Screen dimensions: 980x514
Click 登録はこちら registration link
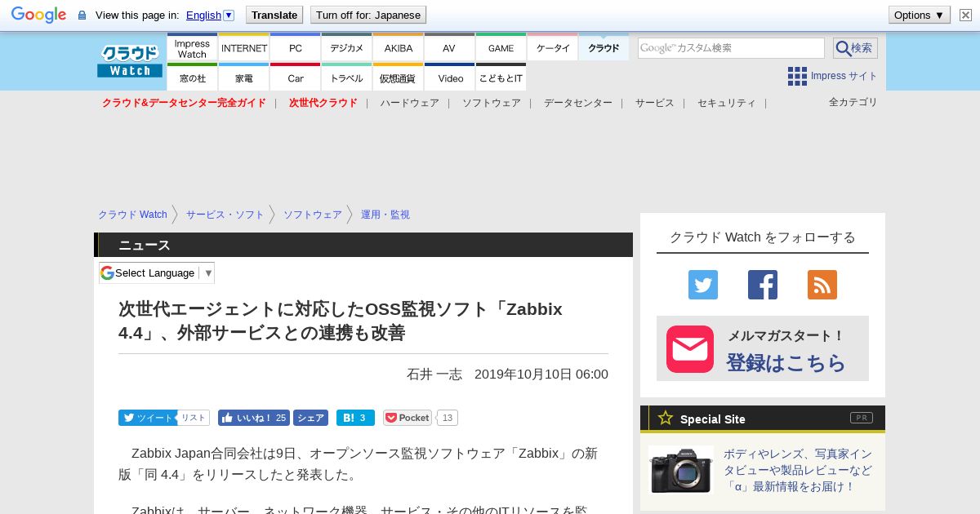[x=786, y=362]
